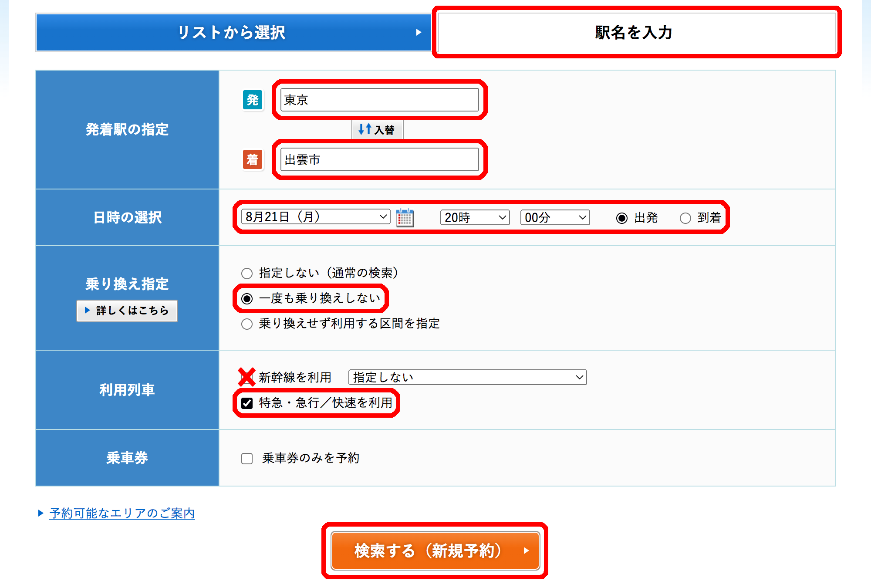Viewport: 871px width, 588px height.
Task: Click the 入替 swap stations button
Action: pyautogui.click(x=377, y=129)
